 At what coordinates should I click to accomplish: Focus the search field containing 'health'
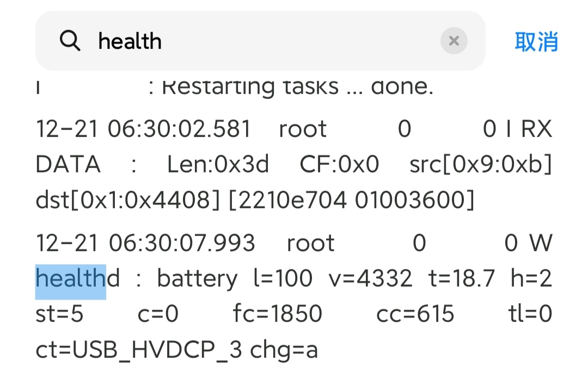click(260, 40)
